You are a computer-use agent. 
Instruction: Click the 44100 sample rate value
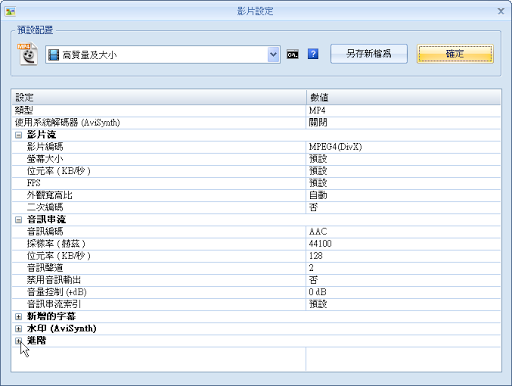320,244
